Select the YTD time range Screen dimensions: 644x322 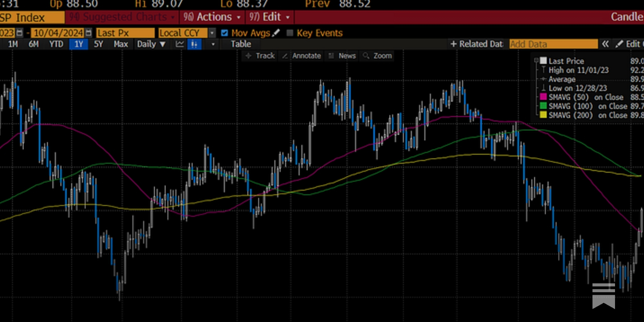[56, 44]
